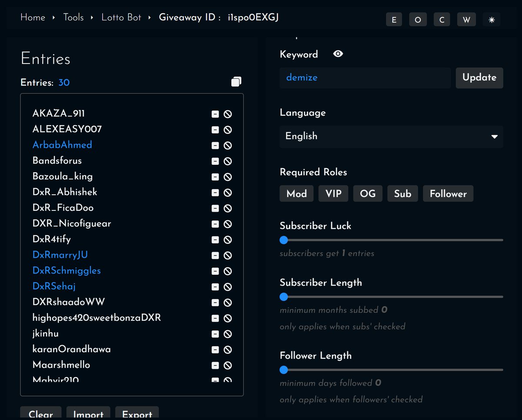Viewport: 522px width, 420px height.
Task: Copy the entries list with the copy icon
Action: [x=236, y=82]
